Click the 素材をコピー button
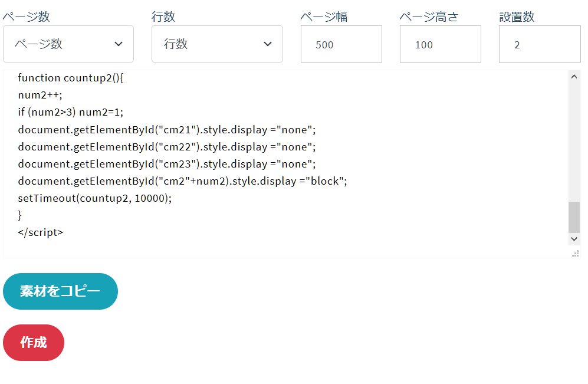 coord(60,291)
